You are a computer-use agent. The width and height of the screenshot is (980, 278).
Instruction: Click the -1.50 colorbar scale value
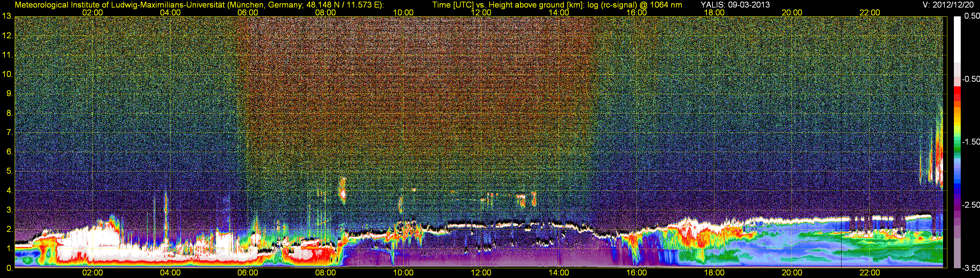(971, 142)
